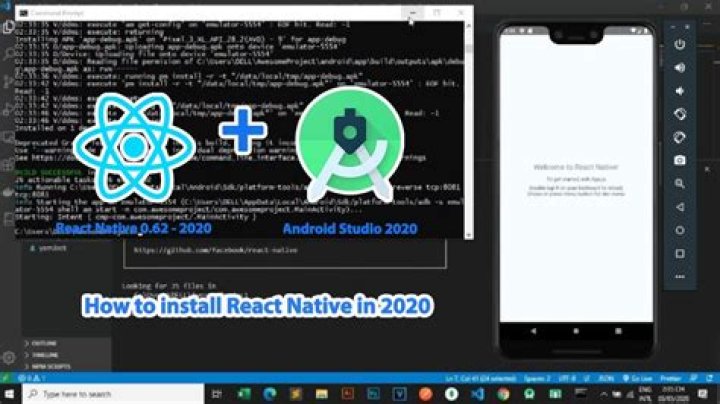The width and height of the screenshot is (720, 404).
Task: Click Prettier in the status bar
Action: click(x=670, y=378)
